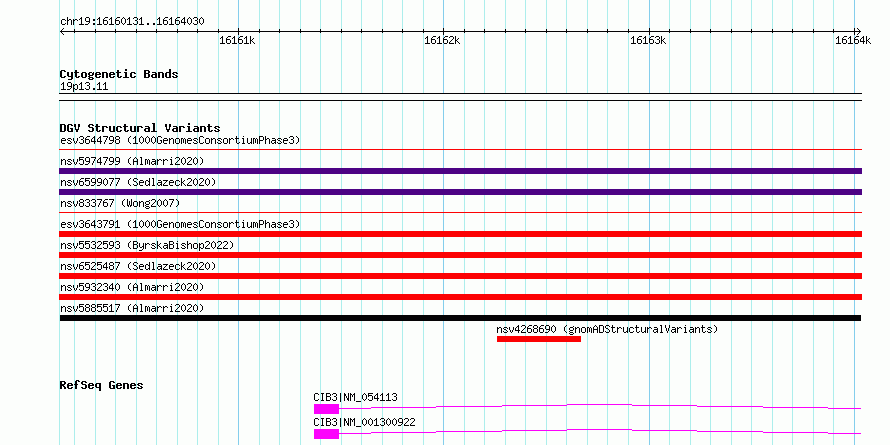The width and height of the screenshot is (890, 445).
Task: Select the red bar for esv3643791
Action: point(461,234)
